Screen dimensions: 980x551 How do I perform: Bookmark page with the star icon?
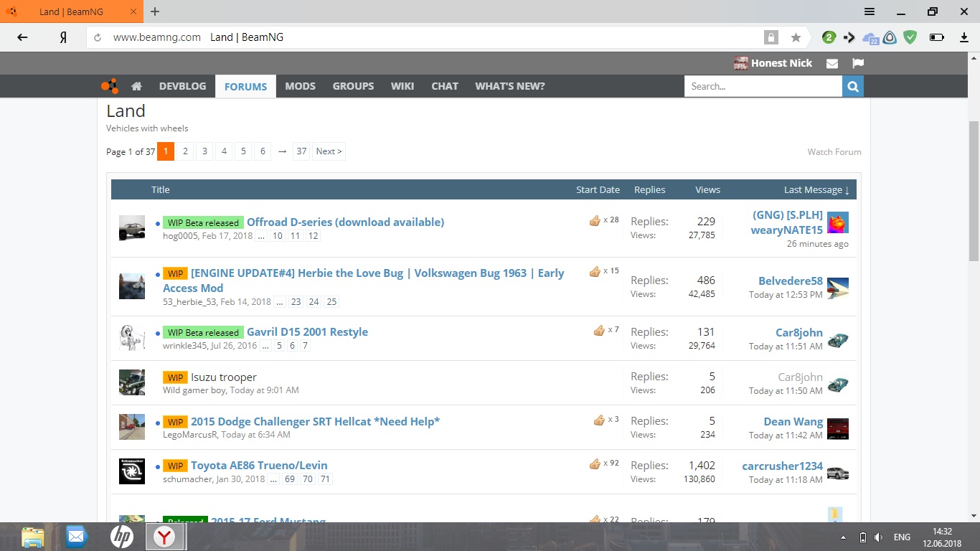(796, 37)
